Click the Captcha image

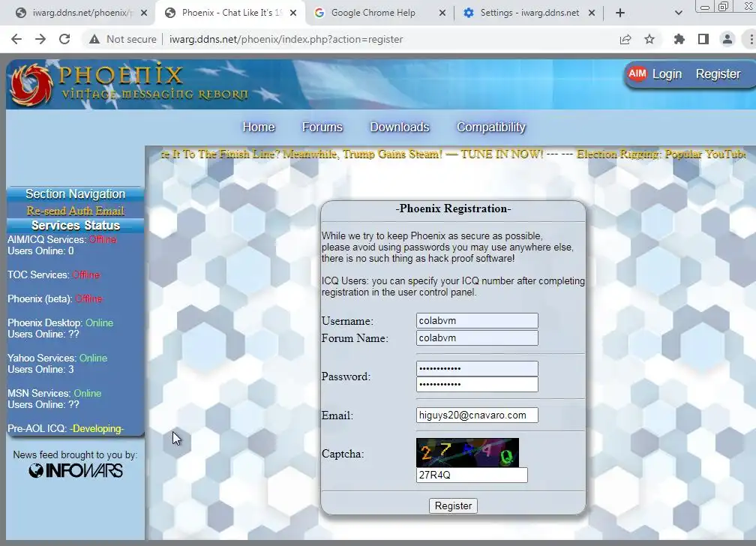coord(467,452)
